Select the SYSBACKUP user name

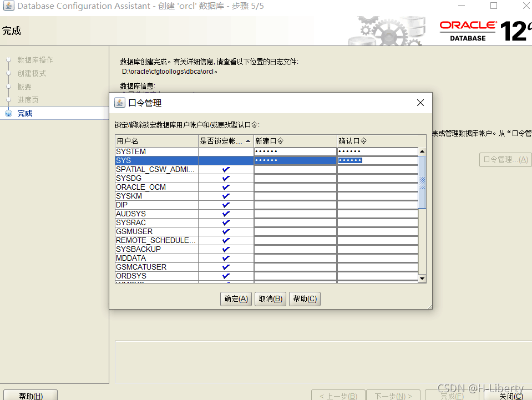pyautogui.click(x=139, y=249)
